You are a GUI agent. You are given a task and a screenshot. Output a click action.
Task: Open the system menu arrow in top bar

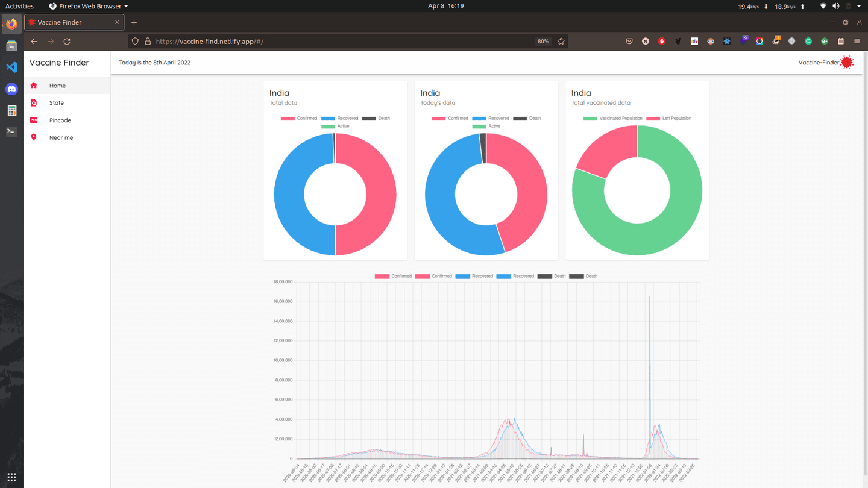[x=859, y=6]
